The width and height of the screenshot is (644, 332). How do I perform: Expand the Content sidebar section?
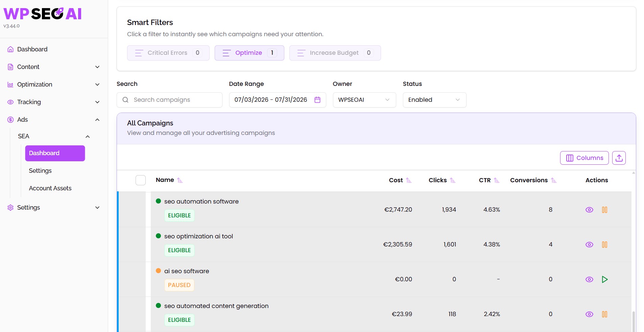pos(54,67)
